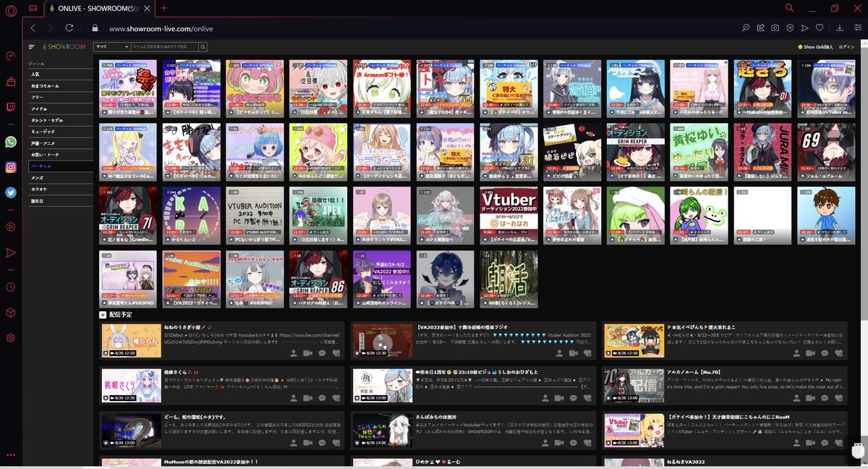Image resolution: width=868 pixels, height=469 pixels.
Task: Toggle the SHOWROOM hamburger menu
Action: point(32,47)
